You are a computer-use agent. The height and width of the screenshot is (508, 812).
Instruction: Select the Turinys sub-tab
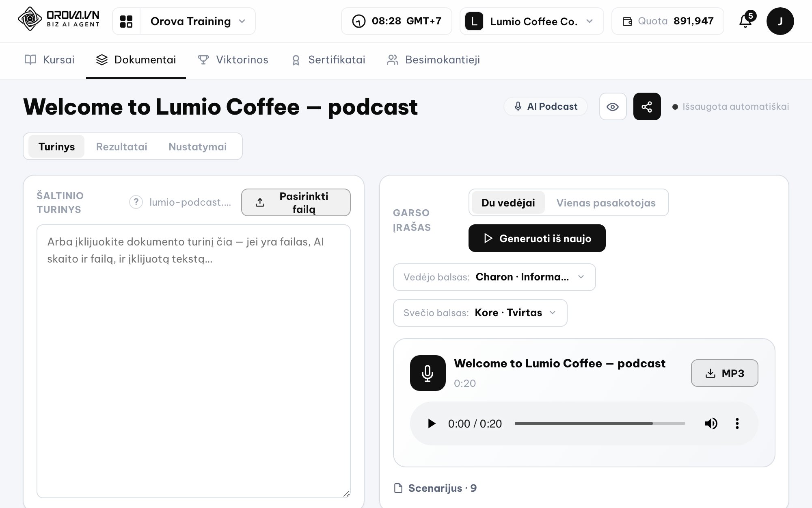(x=56, y=146)
